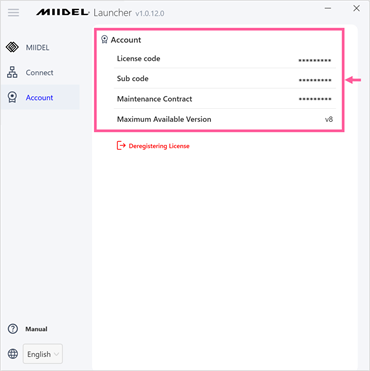Open the English language dropdown
The height and width of the screenshot is (371, 370).
click(43, 354)
